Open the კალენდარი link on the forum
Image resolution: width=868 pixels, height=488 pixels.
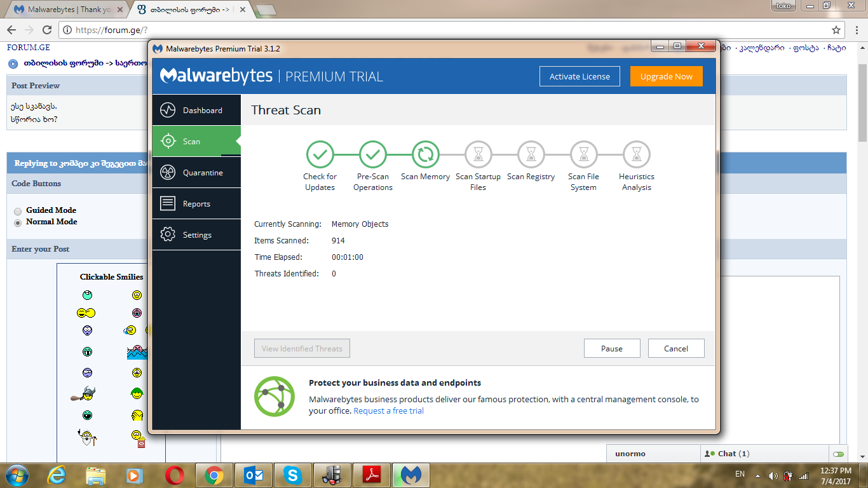[x=761, y=48]
